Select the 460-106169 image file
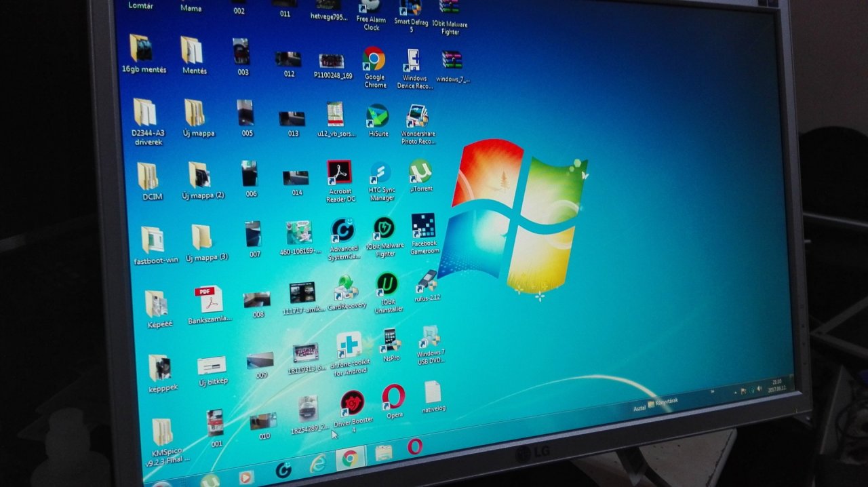Screen dimensions: 868x487 pyautogui.click(x=298, y=232)
